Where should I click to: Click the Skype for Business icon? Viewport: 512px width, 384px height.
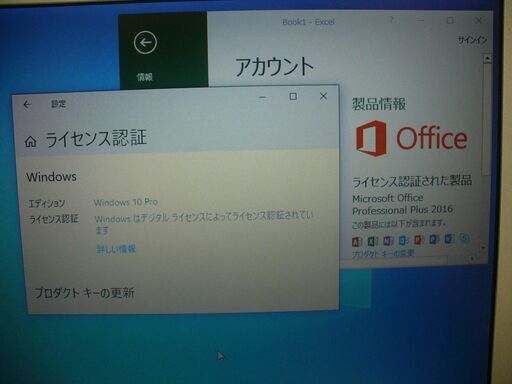point(464,238)
